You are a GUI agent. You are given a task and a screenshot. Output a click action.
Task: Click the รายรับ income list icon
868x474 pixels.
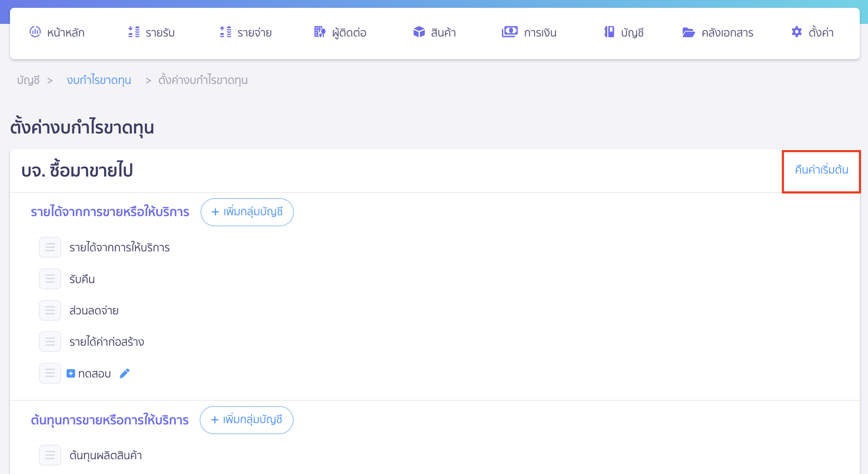point(134,32)
